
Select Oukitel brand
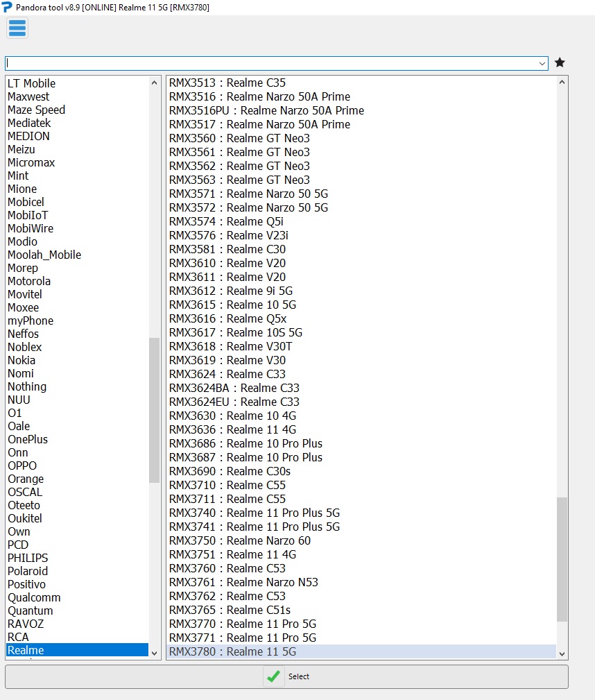(x=25, y=518)
